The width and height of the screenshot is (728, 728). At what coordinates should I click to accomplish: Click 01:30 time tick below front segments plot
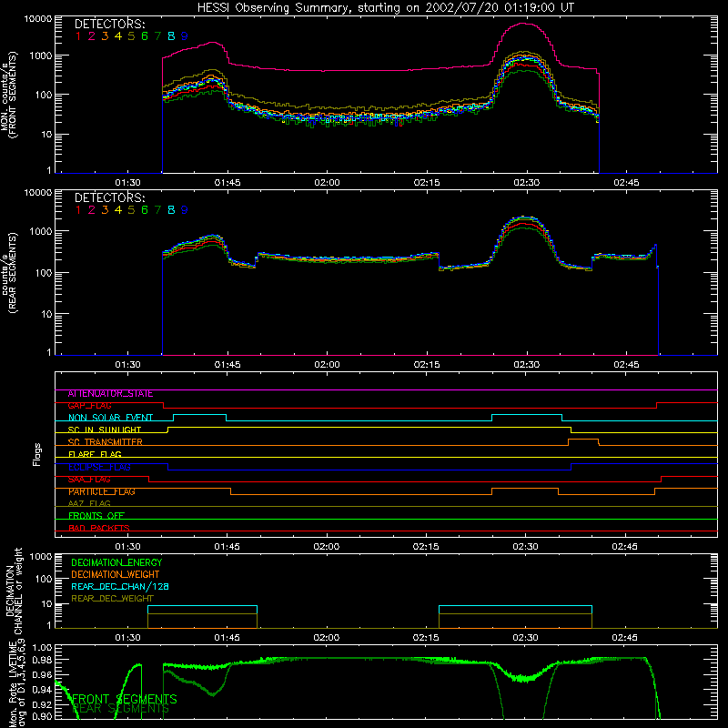[127, 183]
